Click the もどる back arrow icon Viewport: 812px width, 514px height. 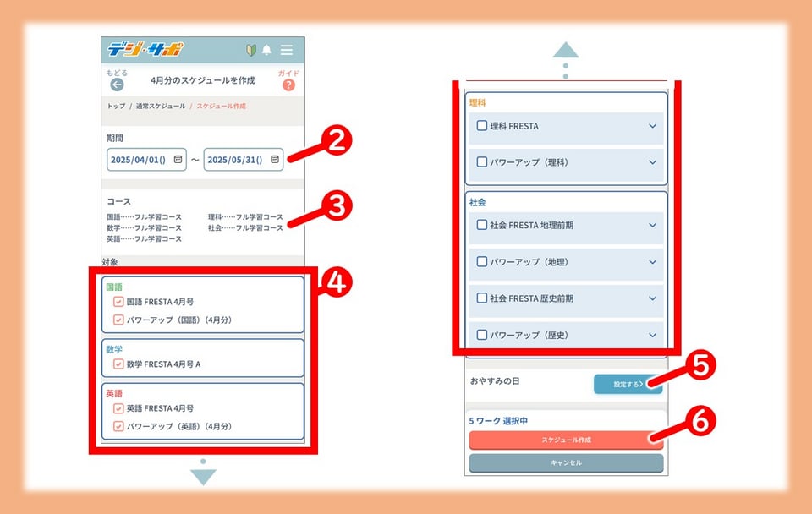point(117,85)
